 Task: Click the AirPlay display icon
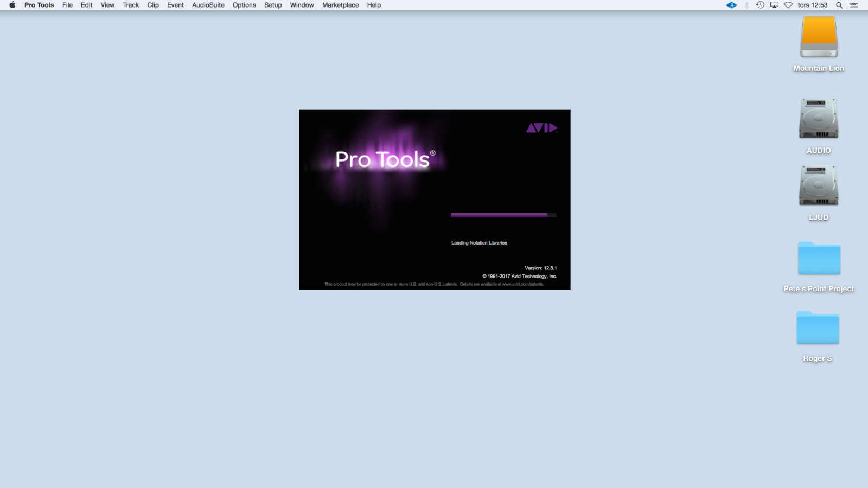pos(774,5)
